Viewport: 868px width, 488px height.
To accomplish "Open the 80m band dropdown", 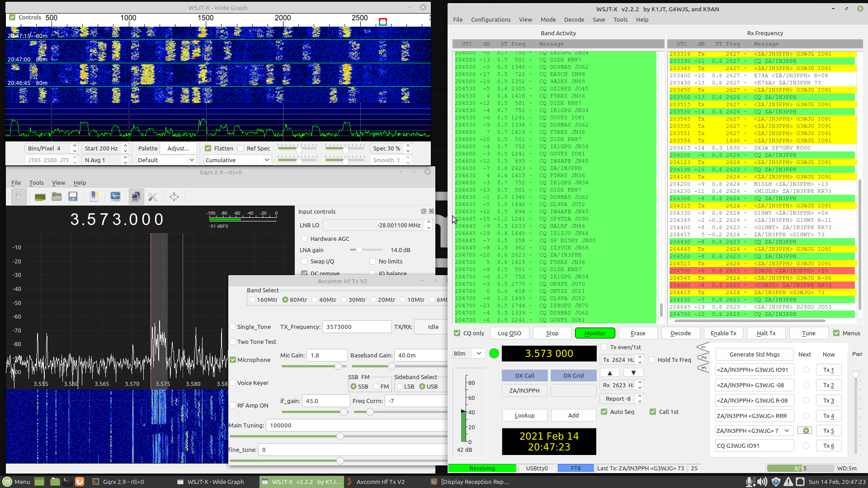I will (x=469, y=353).
